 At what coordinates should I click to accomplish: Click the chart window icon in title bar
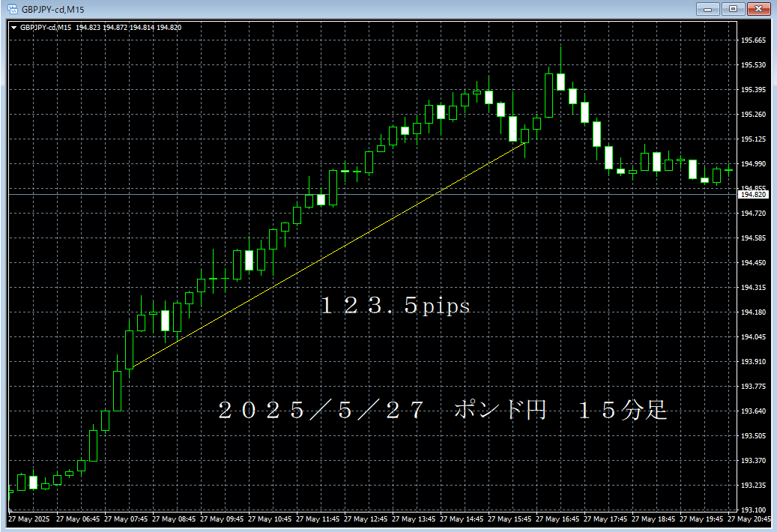(x=11, y=9)
